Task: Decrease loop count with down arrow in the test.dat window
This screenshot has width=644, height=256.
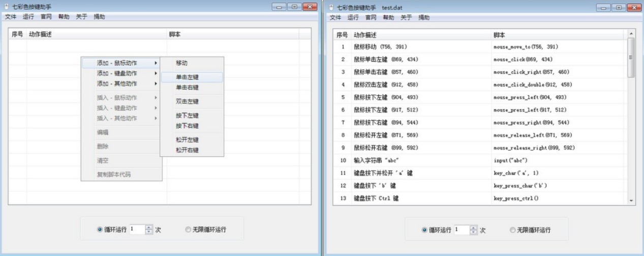Action: [x=474, y=232]
